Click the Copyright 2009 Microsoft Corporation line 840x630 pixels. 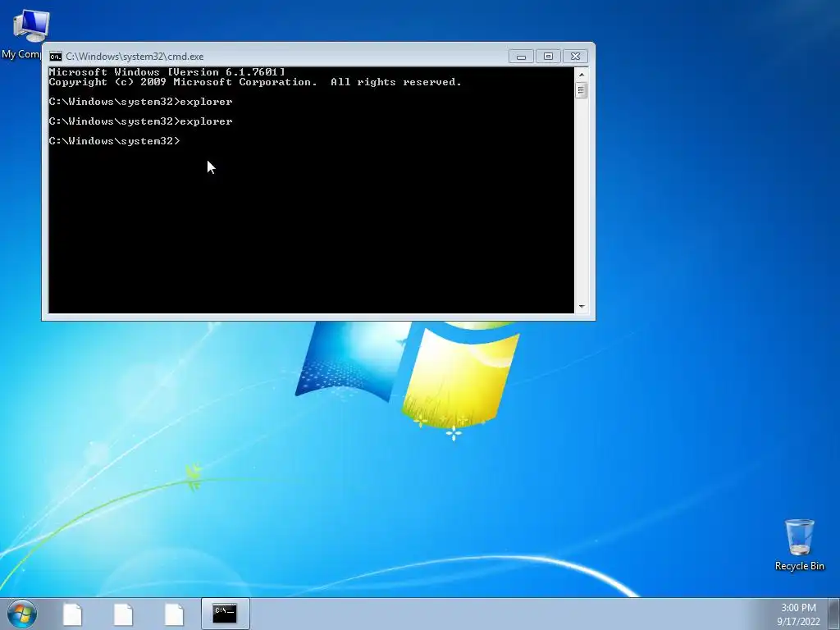(x=255, y=82)
